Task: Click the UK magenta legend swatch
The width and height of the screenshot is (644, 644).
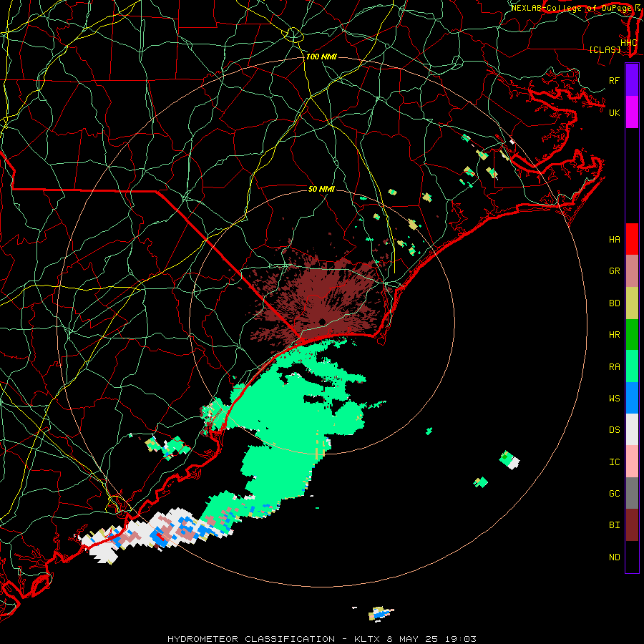Action: coord(632,112)
